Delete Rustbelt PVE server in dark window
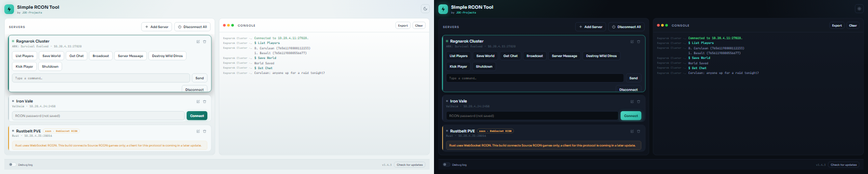 click(x=638, y=131)
